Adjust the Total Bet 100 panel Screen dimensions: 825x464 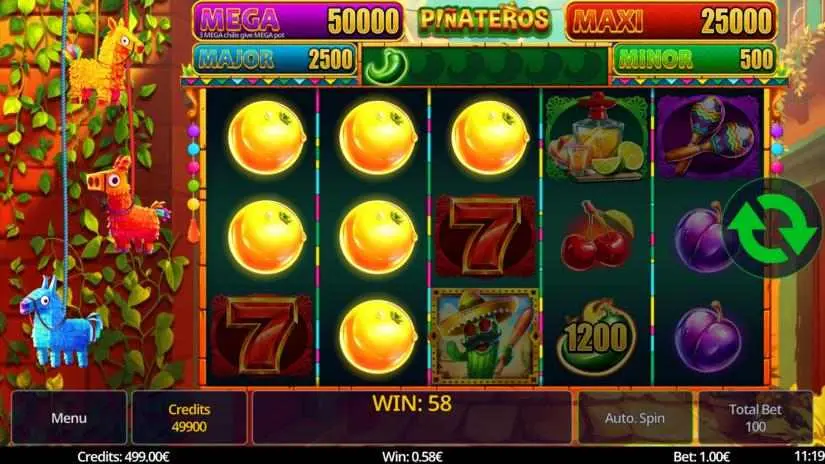point(755,418)
